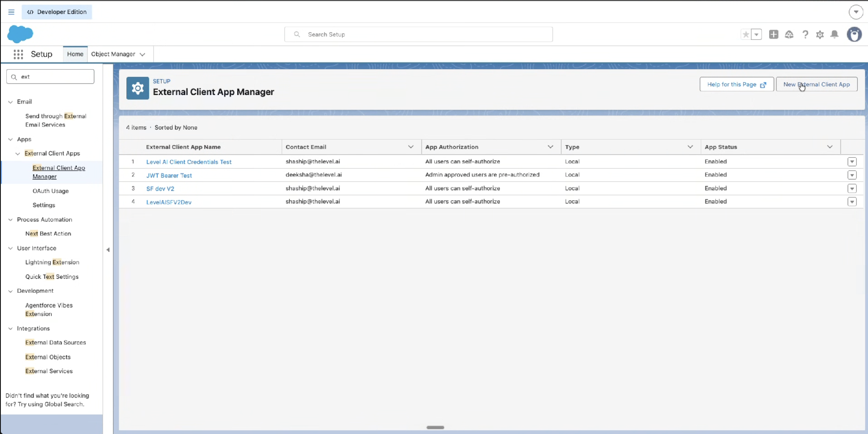Viewport: 868px width, 434px height.
Task: Open the Contact Email column menu
Action: [411, 147]
